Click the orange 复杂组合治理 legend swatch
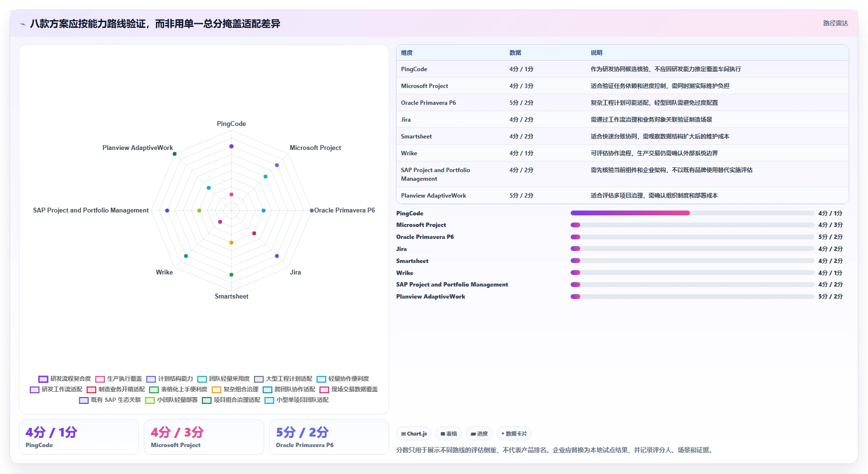The height and width of the screenshot is (474, 868). (x=217, y=389)
